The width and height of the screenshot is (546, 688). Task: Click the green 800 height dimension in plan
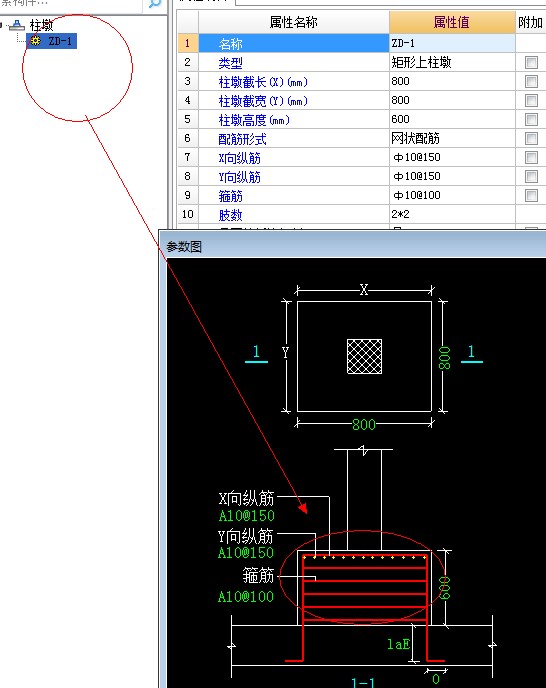click(444, 358)
